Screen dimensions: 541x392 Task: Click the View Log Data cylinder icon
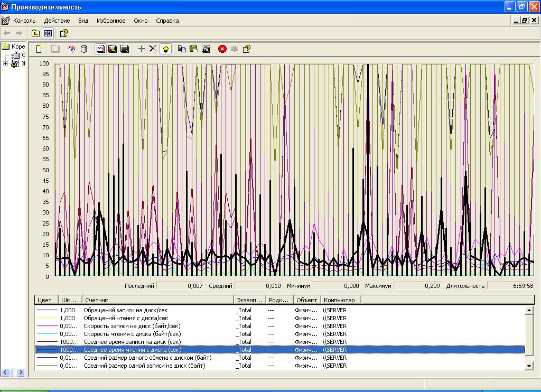click(x=83, y=49)
